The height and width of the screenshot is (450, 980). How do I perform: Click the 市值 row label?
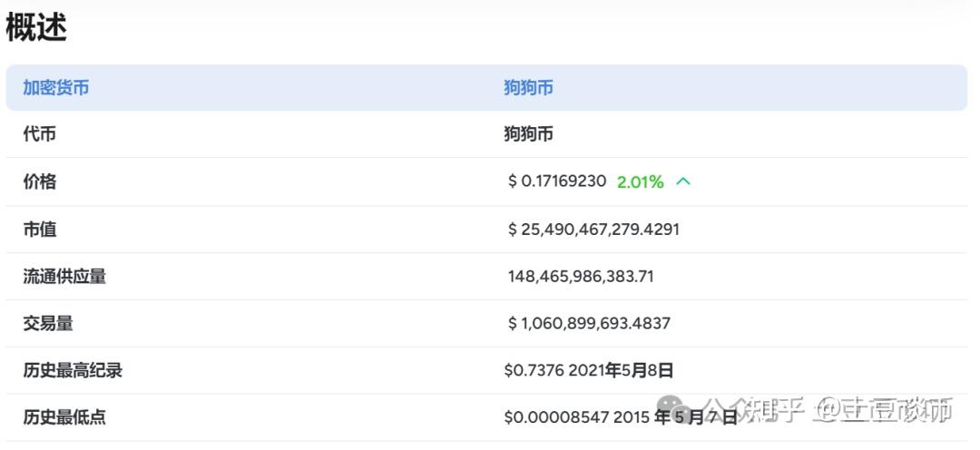39,230
